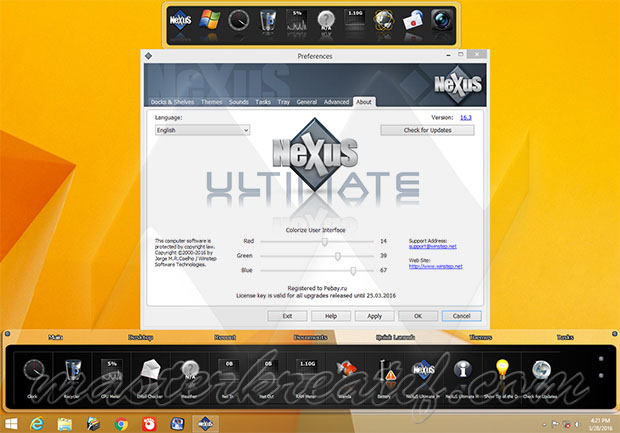
Task: Click the Help button
Action: 331,316
